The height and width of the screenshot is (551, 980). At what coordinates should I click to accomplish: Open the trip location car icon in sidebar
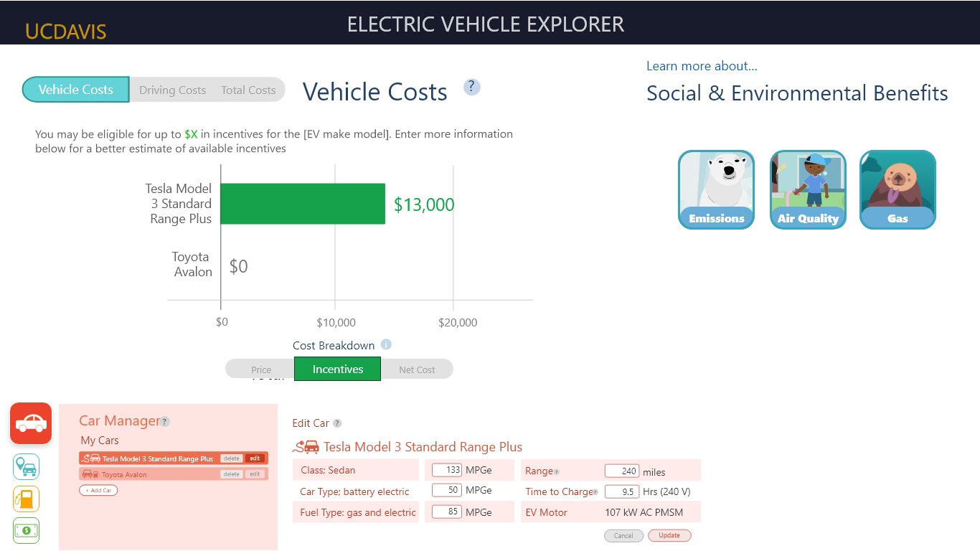[x=26, y=467]
